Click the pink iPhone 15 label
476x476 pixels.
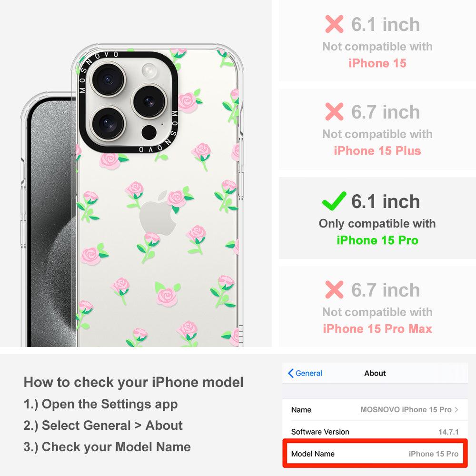click(x=377, y=63)
